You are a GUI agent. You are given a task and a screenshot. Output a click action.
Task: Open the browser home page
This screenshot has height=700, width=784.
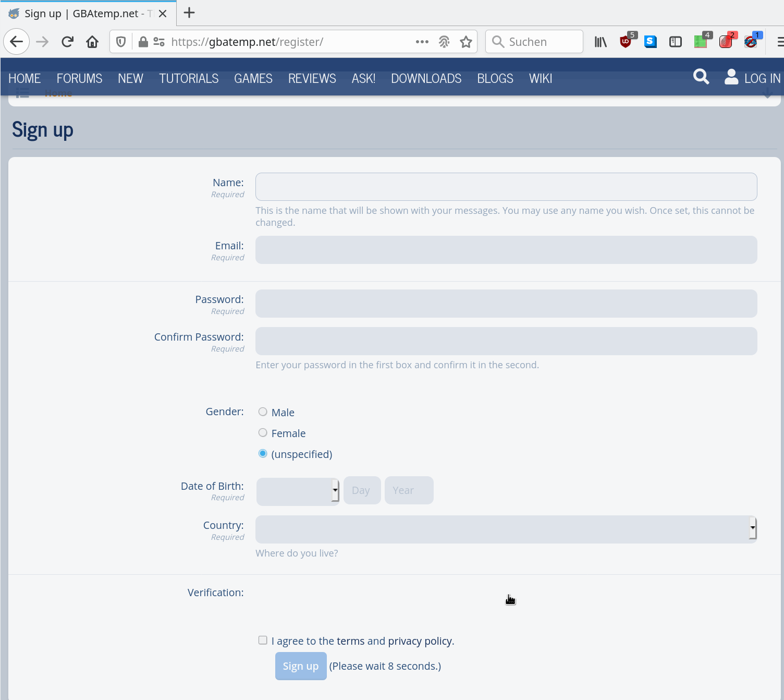pyautogui.click(x=92, y=42)
